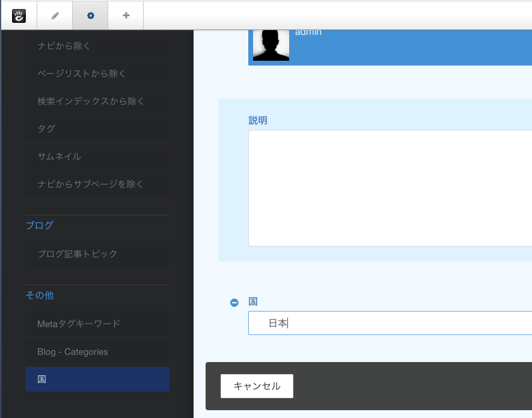Click the キャンセル button
This screenshot has height=418, width=532.
pos(257,386)
